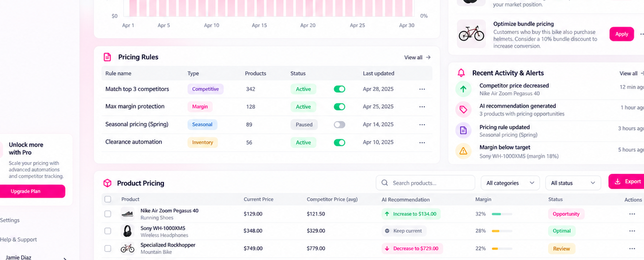Click the warning icon for Margin below target

pyautogui.click(x=463, y=151)
